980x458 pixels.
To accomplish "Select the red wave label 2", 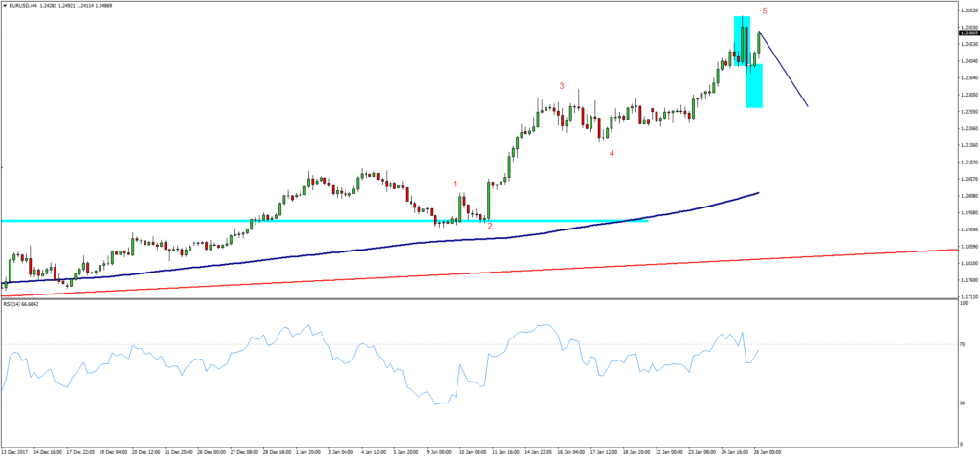I will 490,227.
